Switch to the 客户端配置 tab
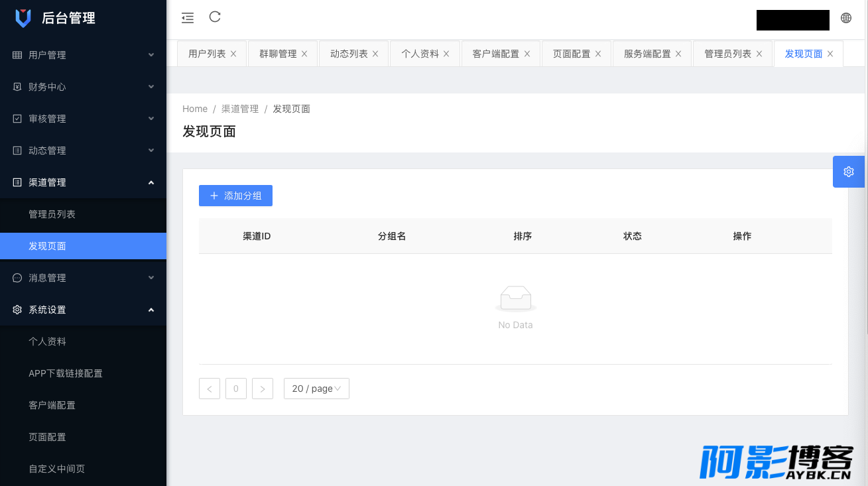868x486 pixels. (x=495, y=54)
